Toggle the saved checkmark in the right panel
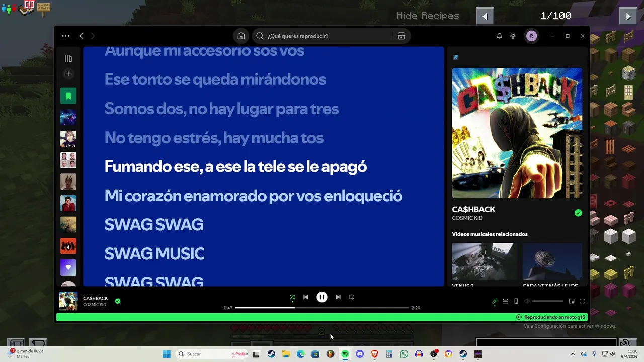This screenshot has height=362, width=644. 578,213
